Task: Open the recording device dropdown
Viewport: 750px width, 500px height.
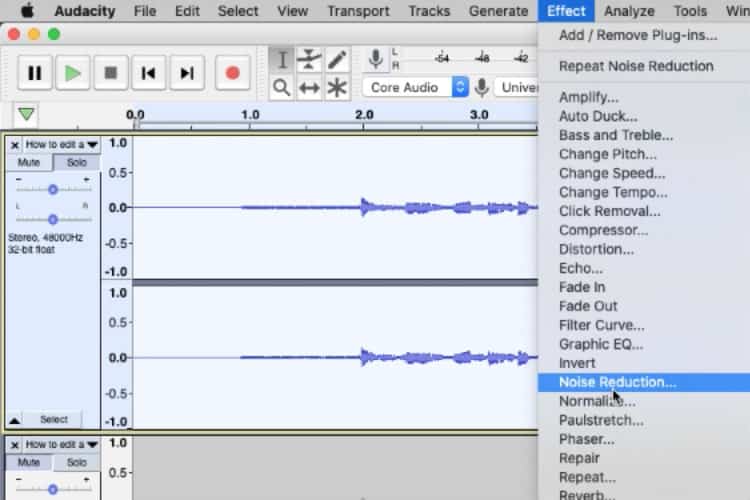Action: (x=517, y=87)
